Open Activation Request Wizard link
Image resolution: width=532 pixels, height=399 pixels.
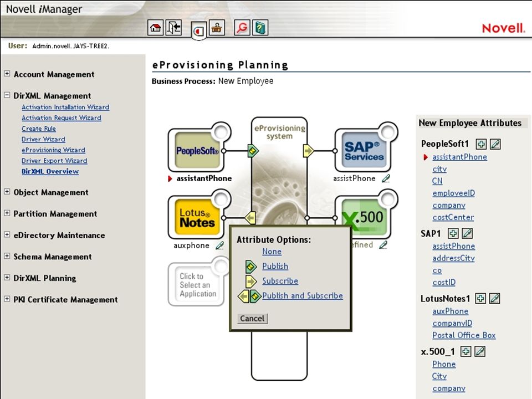[x=62, y=117]
